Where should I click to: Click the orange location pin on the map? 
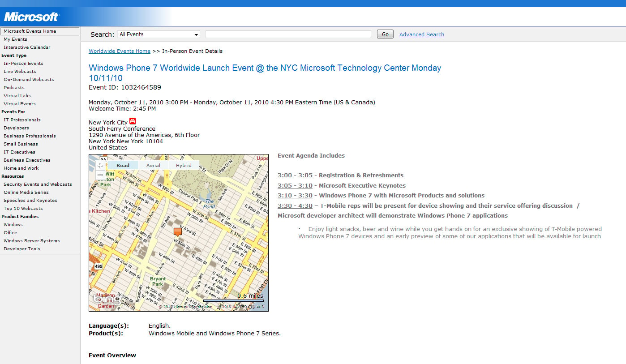tap(178, 231)
